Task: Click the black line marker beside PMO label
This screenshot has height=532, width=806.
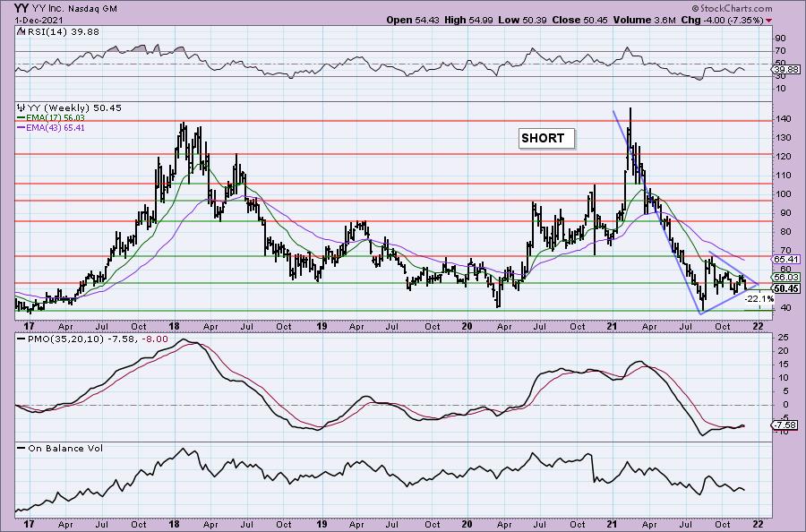Action: (x=21, y=339)
